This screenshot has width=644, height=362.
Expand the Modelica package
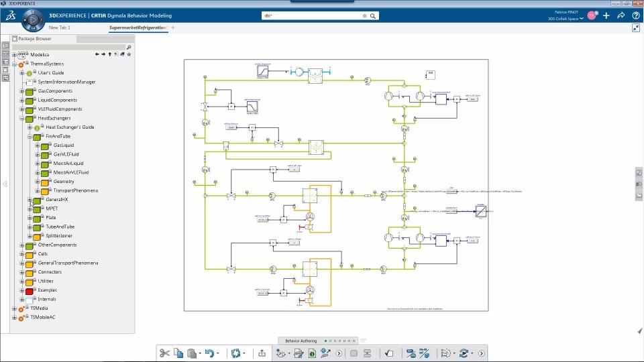[x=14, y=54]
